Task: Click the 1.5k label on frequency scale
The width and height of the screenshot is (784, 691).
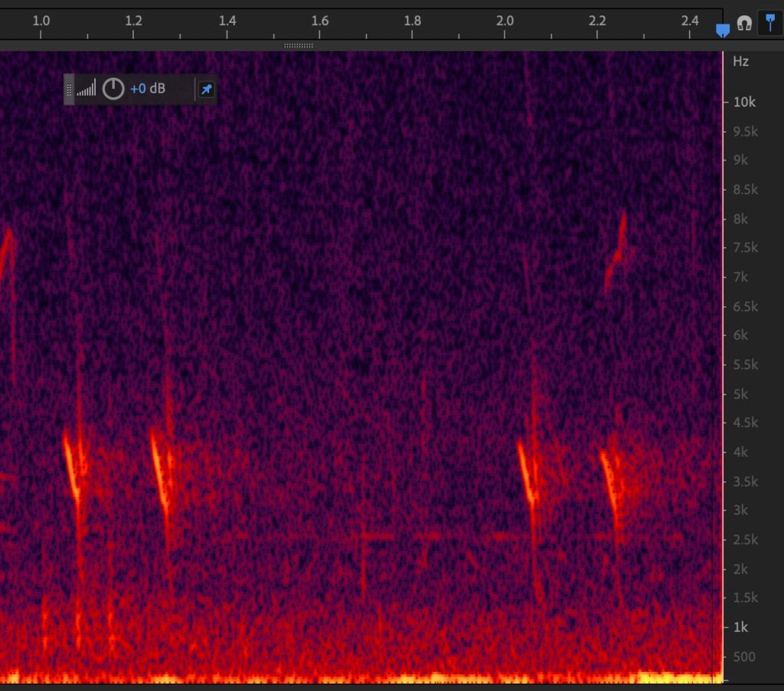Action: coord(746,597)
